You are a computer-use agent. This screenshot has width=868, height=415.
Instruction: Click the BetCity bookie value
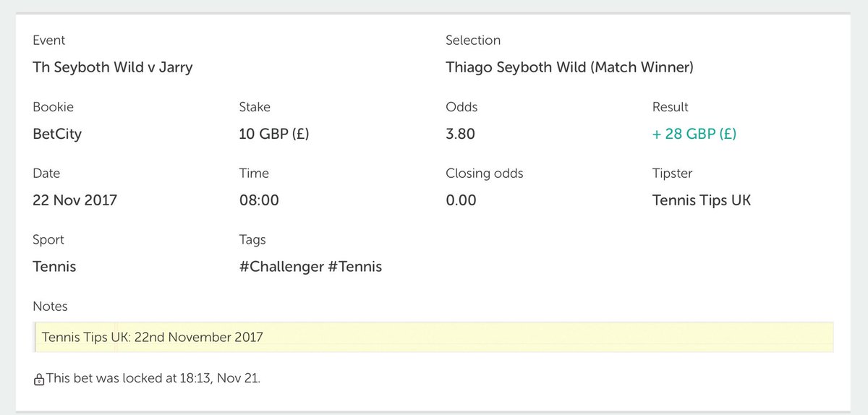pyautogui.click(x=57, y=134)
